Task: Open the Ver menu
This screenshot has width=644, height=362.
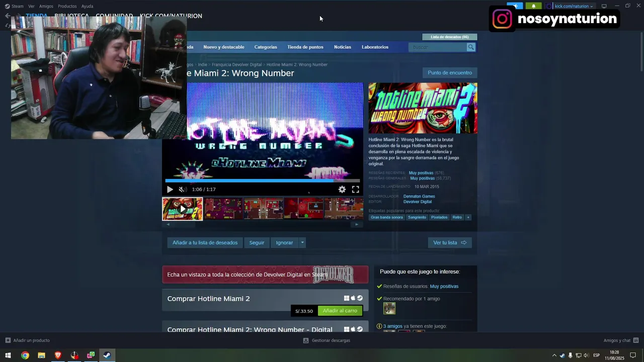Action: pyautogui.click(x=32, y=6)
